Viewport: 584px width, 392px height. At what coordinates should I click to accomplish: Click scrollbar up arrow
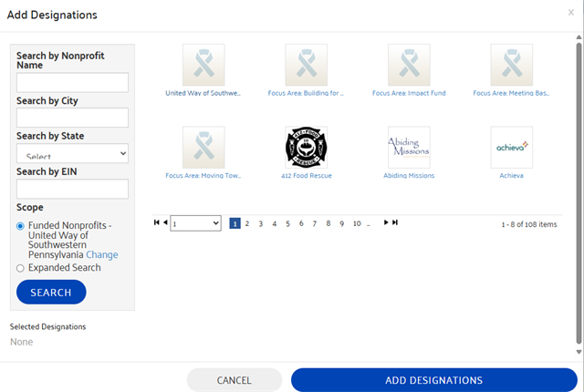coord(579,37)
